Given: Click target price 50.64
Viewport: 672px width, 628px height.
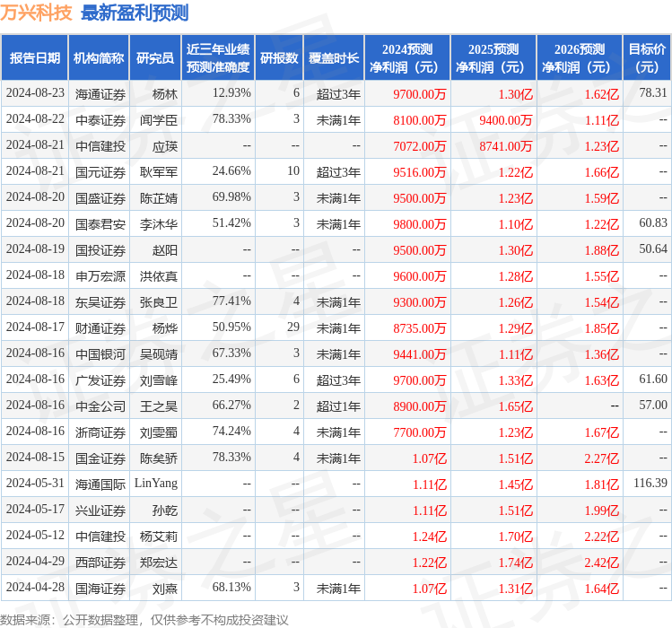Looking at the screenshot, I should [x=653, y=249].
